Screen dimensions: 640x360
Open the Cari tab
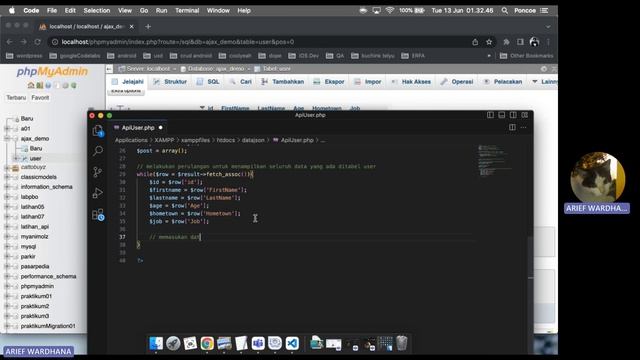point(241,82)
